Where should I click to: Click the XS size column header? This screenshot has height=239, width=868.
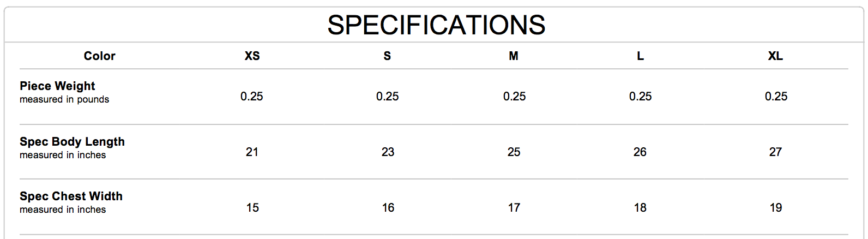tap(252, 56)
